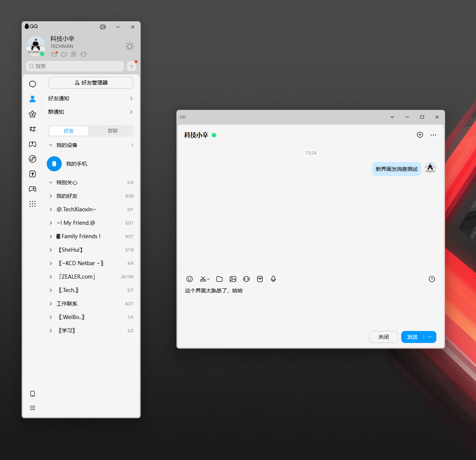Open the Qzone star icon in sidebar

tap(33, 114)
